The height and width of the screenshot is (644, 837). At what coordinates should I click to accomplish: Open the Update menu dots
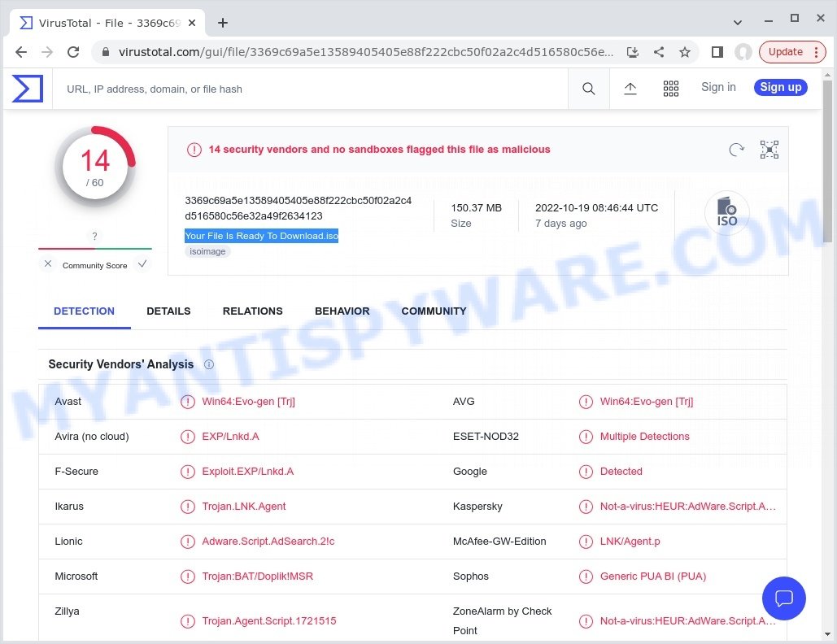(816, 52)
